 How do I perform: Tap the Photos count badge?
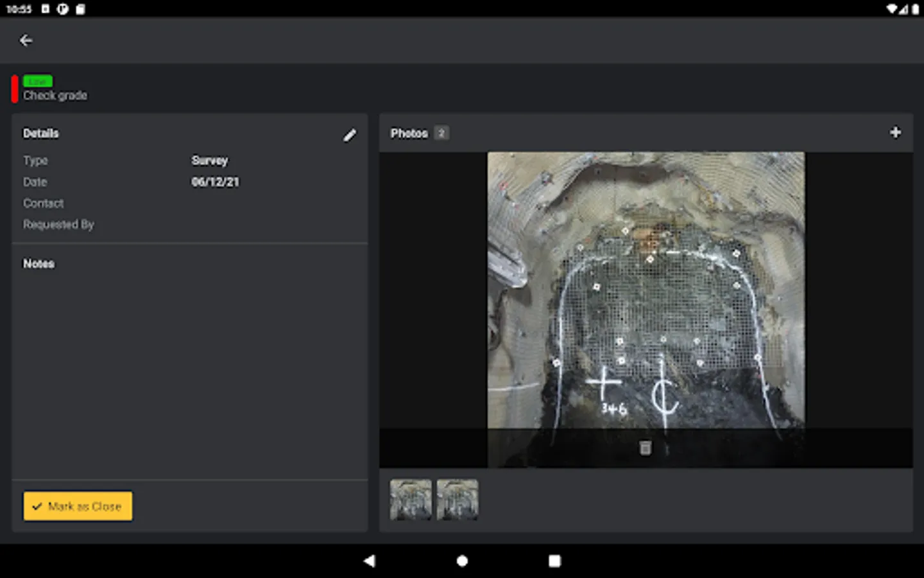[x=441, y=133]
